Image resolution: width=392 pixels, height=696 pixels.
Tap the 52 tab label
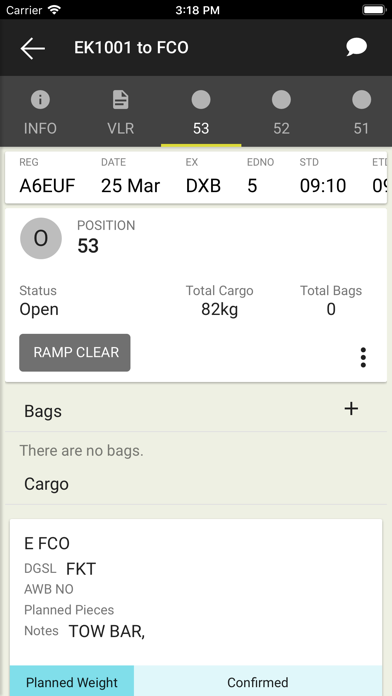click(x=281, y=129)
